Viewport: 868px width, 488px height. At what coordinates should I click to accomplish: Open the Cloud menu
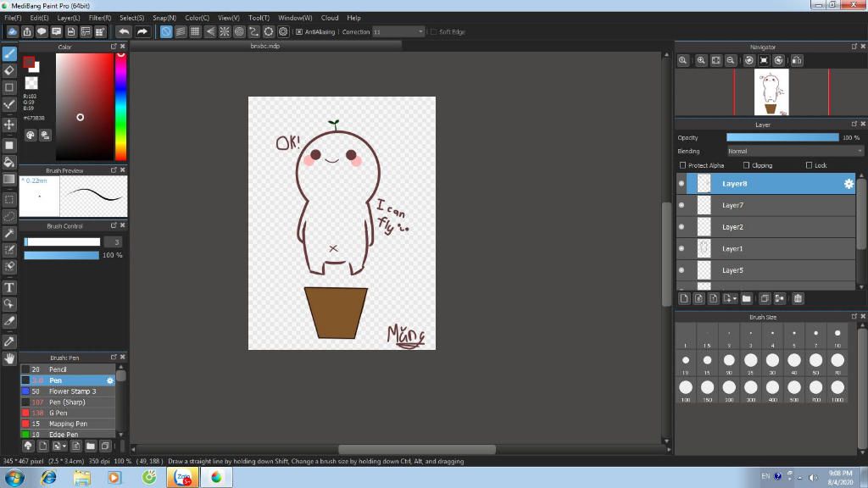click(330, 18)
